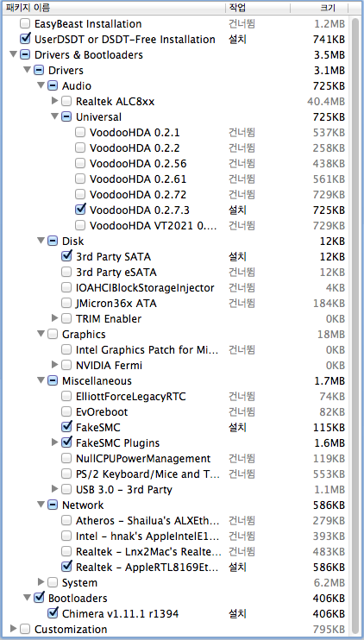
Task: Check NullCPUPowerManagement checkbox
Action: (x=66, y=458)
